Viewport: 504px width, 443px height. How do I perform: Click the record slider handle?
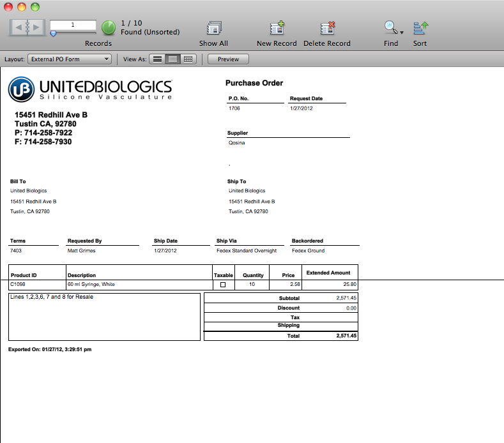tap(53, 33)
